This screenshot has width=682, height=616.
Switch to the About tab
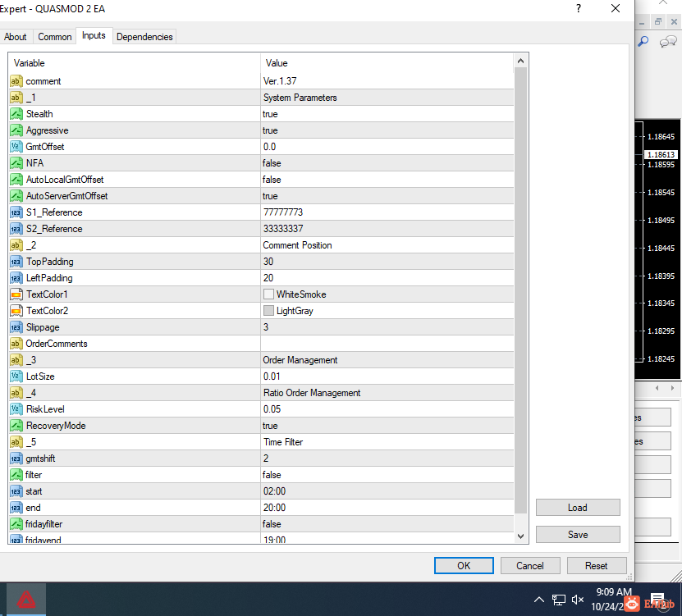(16, 37)
